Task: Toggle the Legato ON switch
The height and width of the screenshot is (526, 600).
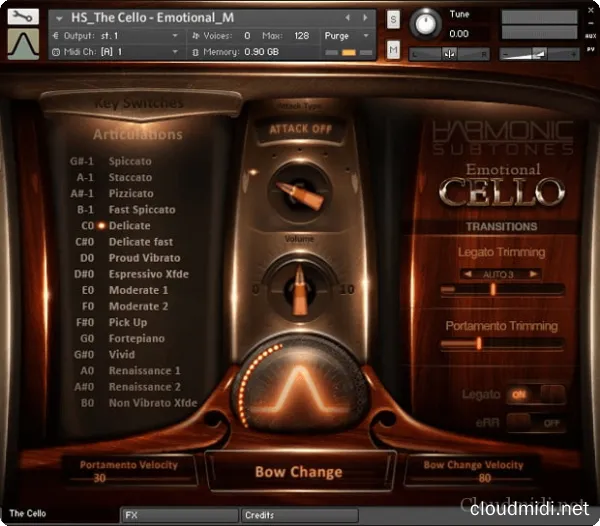Action: click(x=536, y=394)
